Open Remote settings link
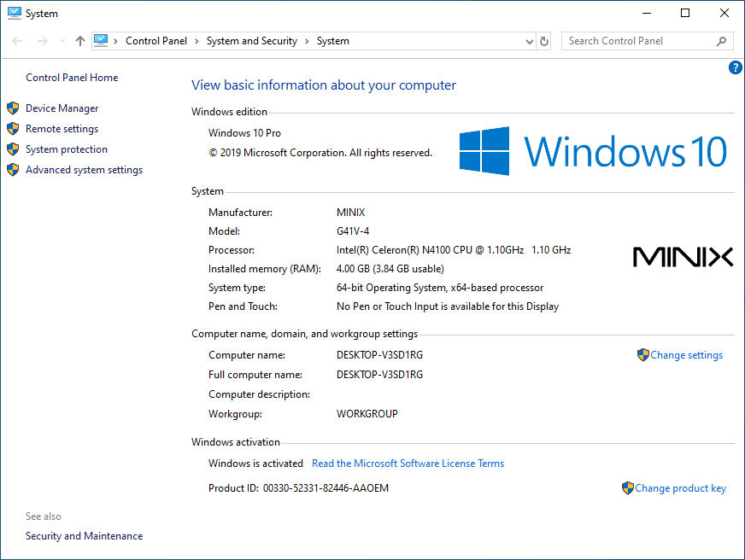The image size is (745, 560). [x=62, y=129]
